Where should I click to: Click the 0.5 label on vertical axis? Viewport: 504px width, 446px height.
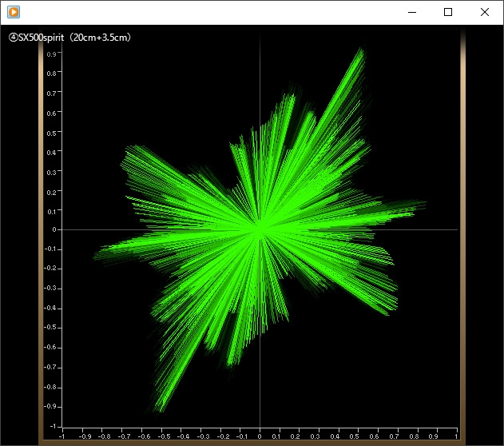pyautogui.click(x=51, y=133)
